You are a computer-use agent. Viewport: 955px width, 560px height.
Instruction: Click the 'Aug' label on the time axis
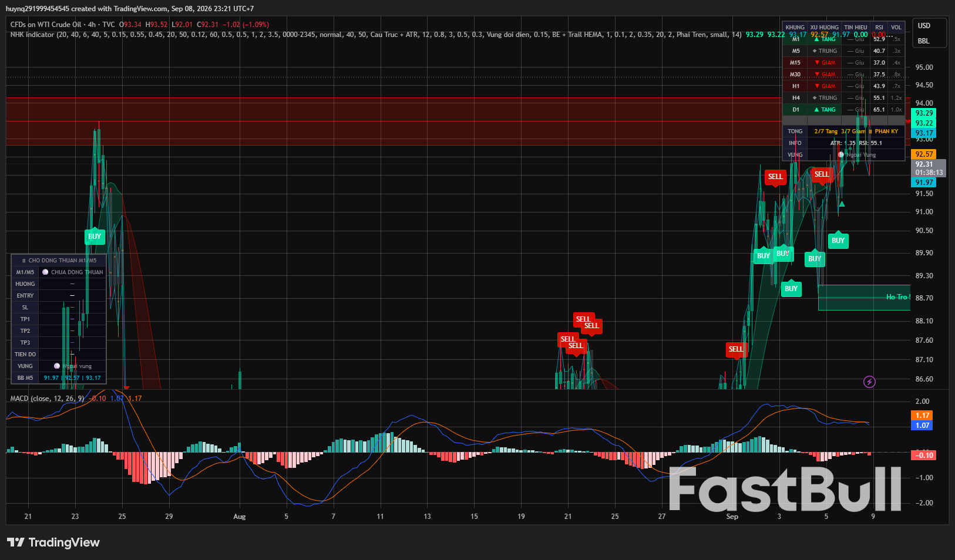(x=240, y=517)
